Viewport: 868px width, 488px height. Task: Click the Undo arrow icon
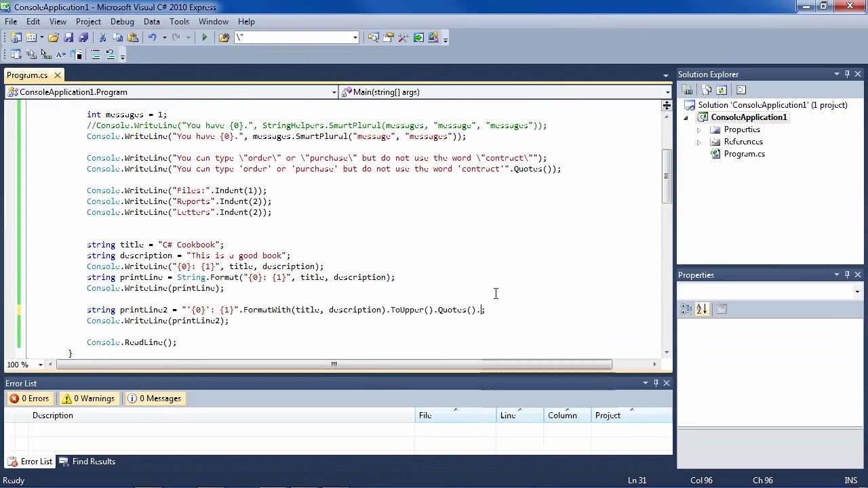[152, 38]
